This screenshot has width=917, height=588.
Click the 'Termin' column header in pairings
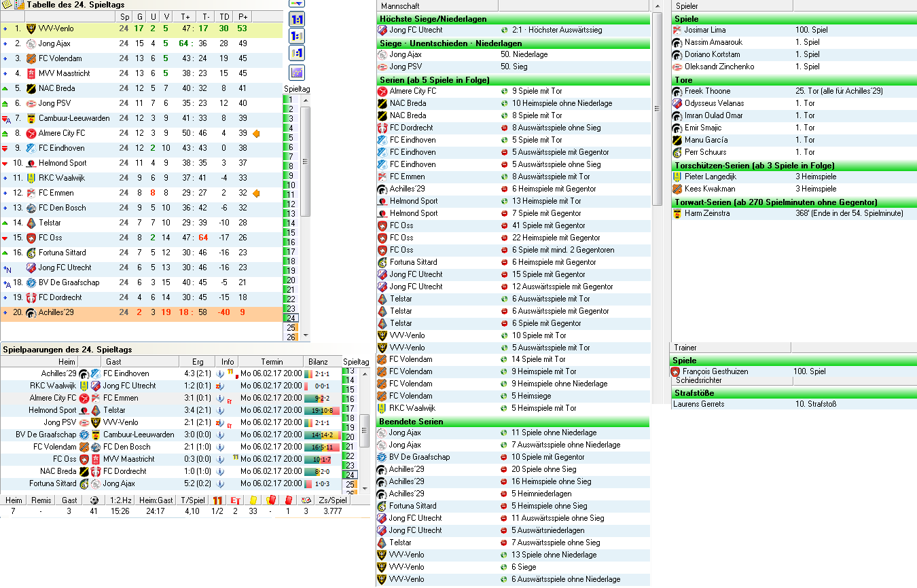[271, 362]
